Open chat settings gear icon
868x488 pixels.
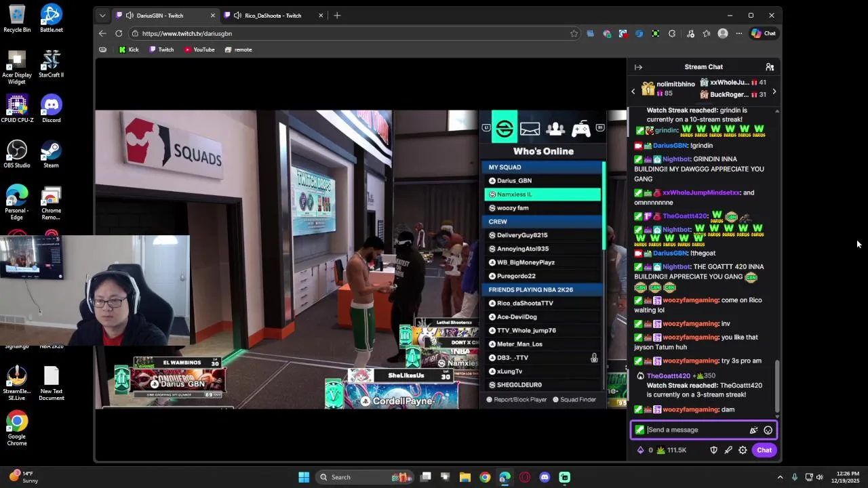(x=743, y=450)
